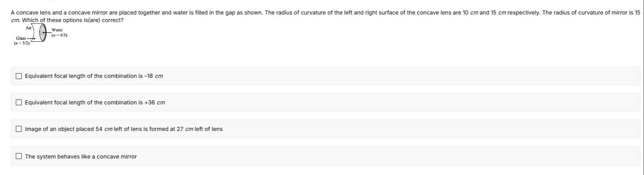Click 'Which of these options is(are) correct?' text
The width and height of the screenshot is (644, 175).
73,20
